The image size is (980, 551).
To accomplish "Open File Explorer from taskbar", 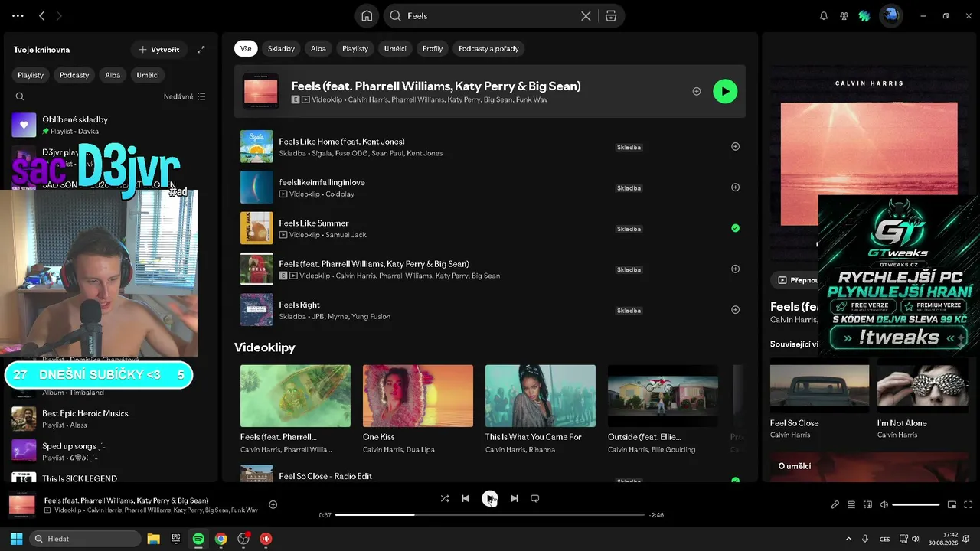I will point(153,539).
